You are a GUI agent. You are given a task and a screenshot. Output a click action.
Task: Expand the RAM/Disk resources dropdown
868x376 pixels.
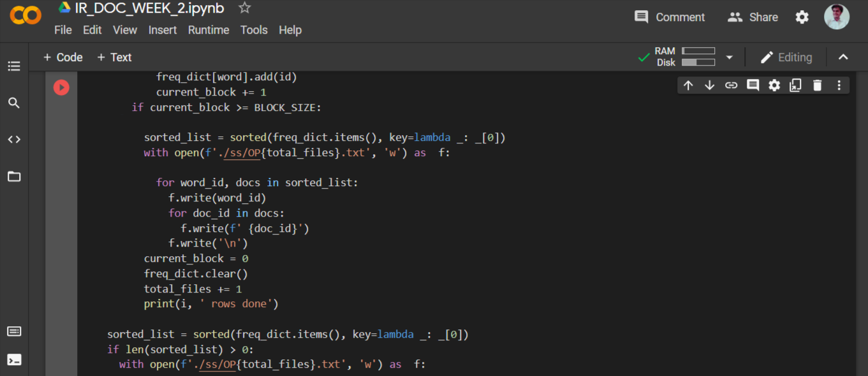point(729,57)
